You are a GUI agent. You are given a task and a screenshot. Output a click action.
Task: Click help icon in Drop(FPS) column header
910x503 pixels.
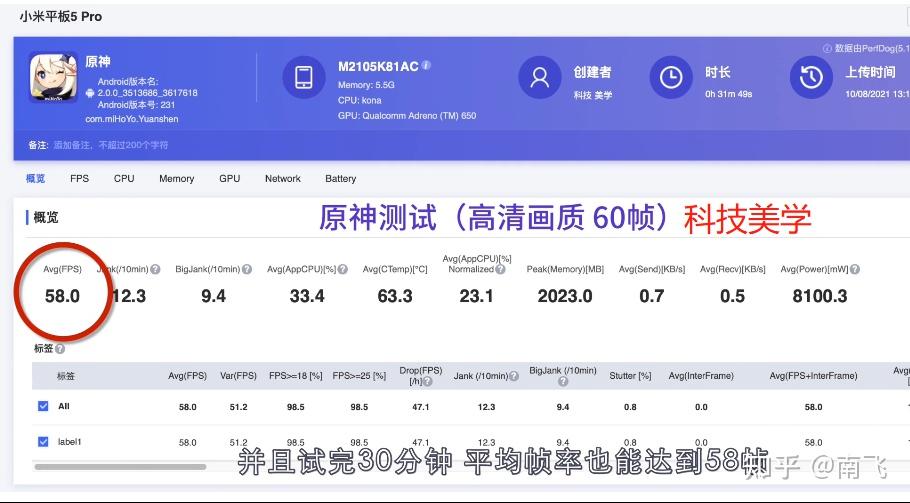click(x=428, y=381)
